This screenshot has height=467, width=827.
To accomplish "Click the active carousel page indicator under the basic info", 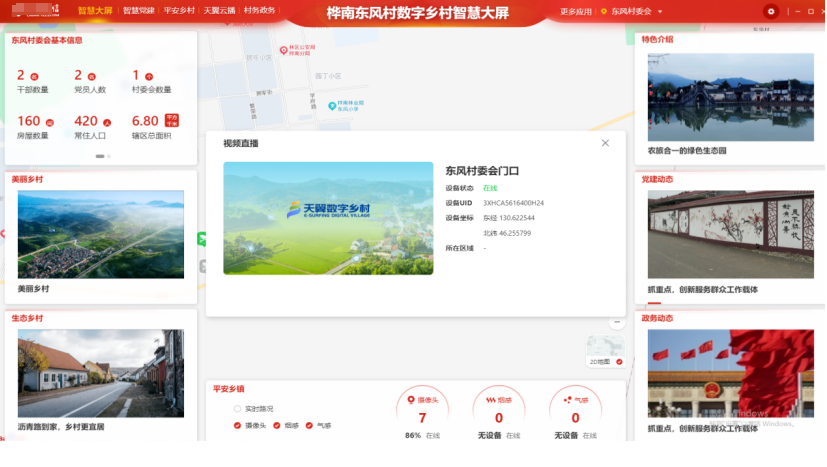I will click(100, 156).
